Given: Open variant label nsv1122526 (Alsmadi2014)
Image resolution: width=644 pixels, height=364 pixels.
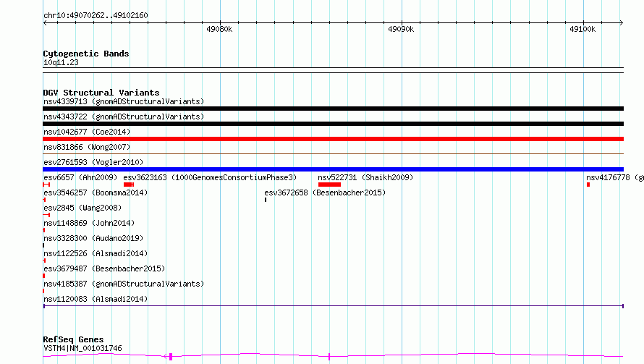Looking at the screenshot, I should point(96,253).
